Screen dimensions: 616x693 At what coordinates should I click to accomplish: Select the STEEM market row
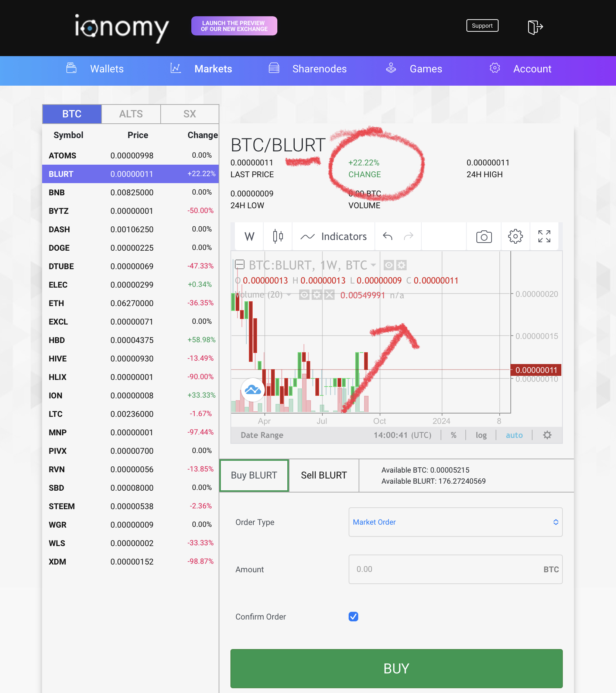point(130,506)
